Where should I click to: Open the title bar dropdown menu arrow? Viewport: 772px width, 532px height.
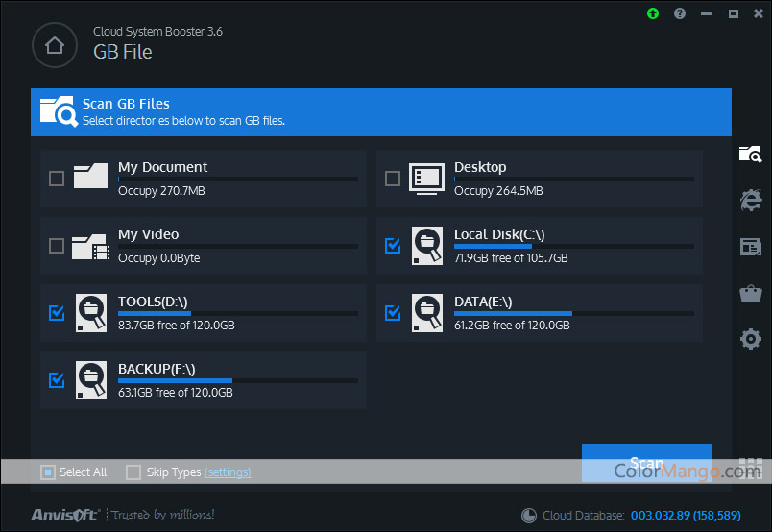(707, 13)
